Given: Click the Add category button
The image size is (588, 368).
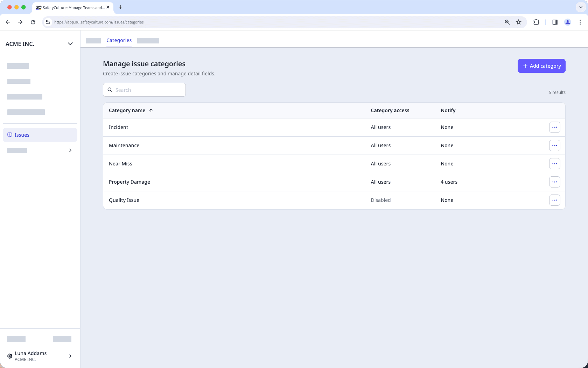Looking at the screenshot, I should 541,66.
